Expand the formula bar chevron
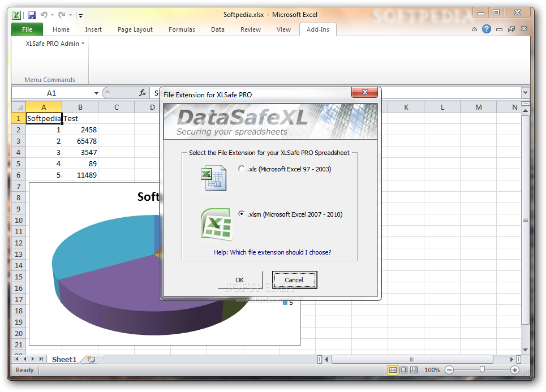The height and width of the screenshot is (392, 546). [x=526, y=93]
